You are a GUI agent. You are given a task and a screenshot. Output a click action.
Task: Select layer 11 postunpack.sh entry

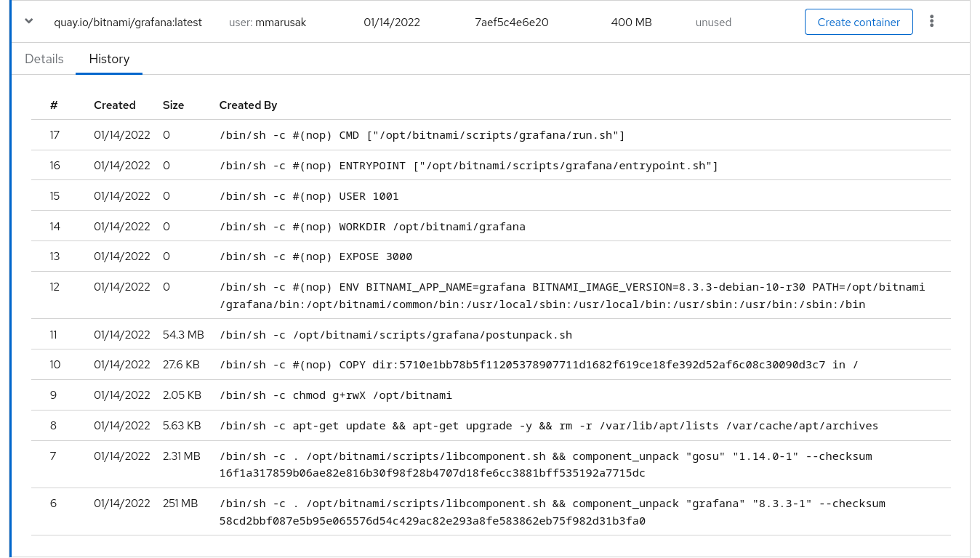pyautogui.click(x=396, y=335)
